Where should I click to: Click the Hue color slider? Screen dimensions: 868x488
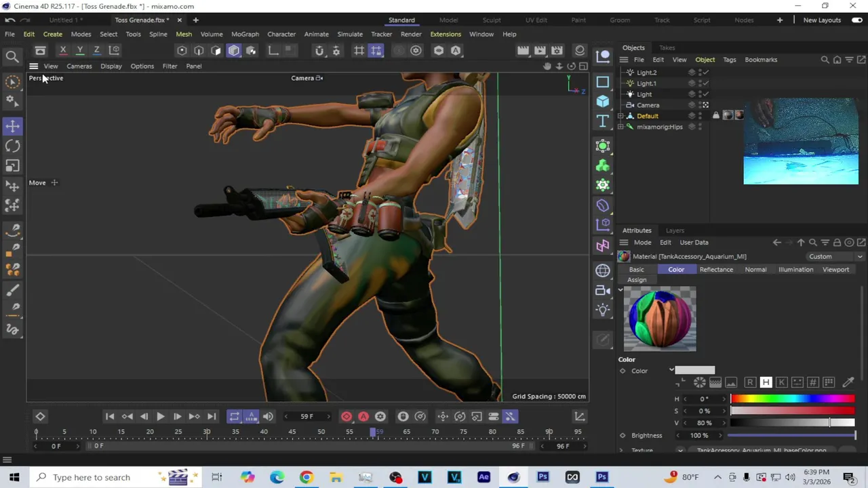click(792, 399)
